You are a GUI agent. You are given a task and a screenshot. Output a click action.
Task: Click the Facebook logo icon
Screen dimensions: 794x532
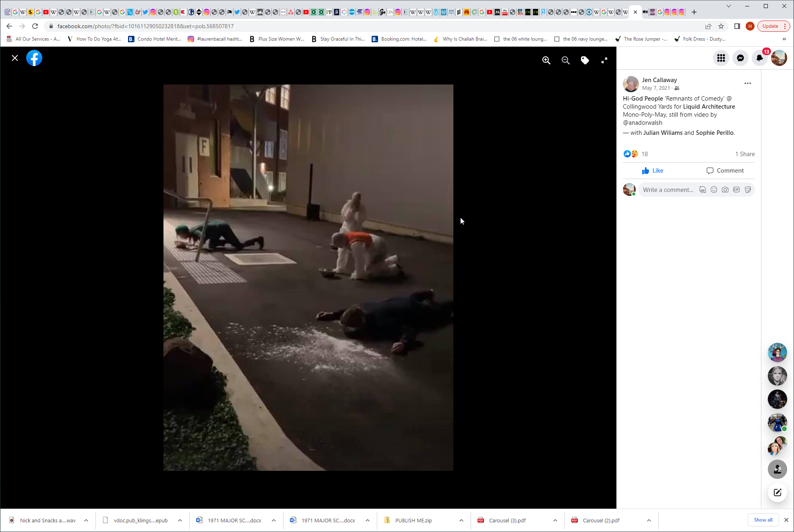coord(34,58)
